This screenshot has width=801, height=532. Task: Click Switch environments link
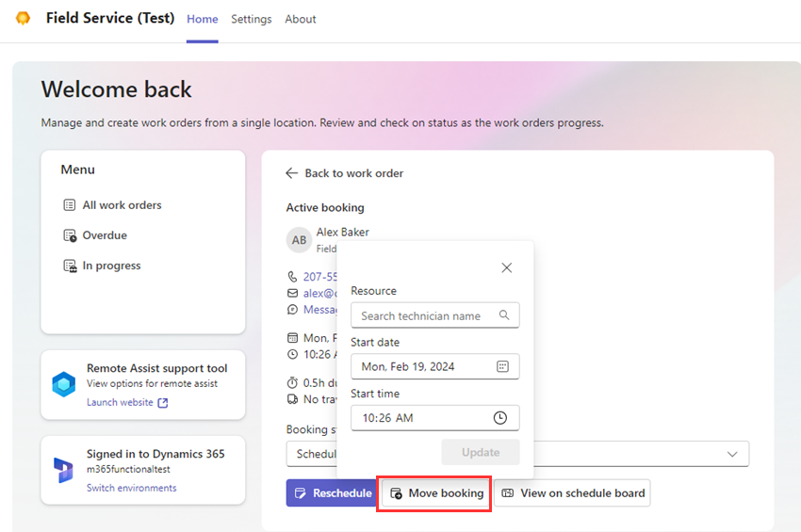132,488
